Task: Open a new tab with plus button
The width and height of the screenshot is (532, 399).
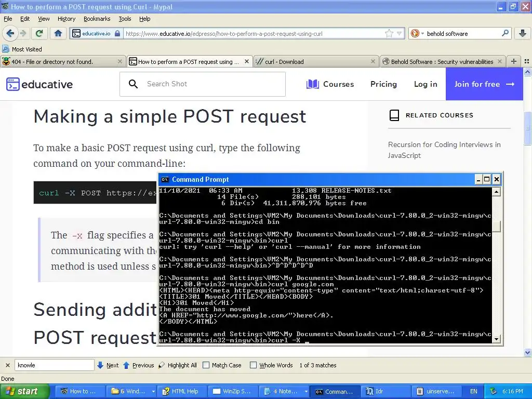Action: (514, 61)
